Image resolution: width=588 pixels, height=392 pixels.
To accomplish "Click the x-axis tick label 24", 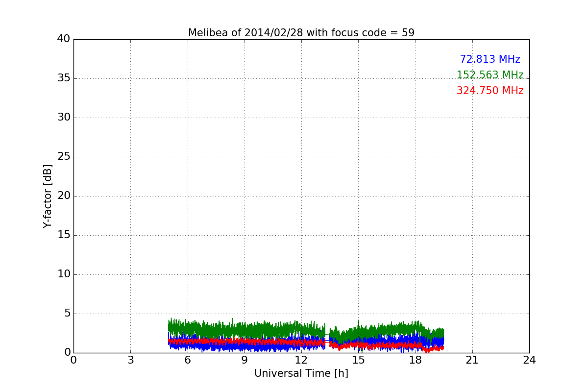I will pos(529,360).
